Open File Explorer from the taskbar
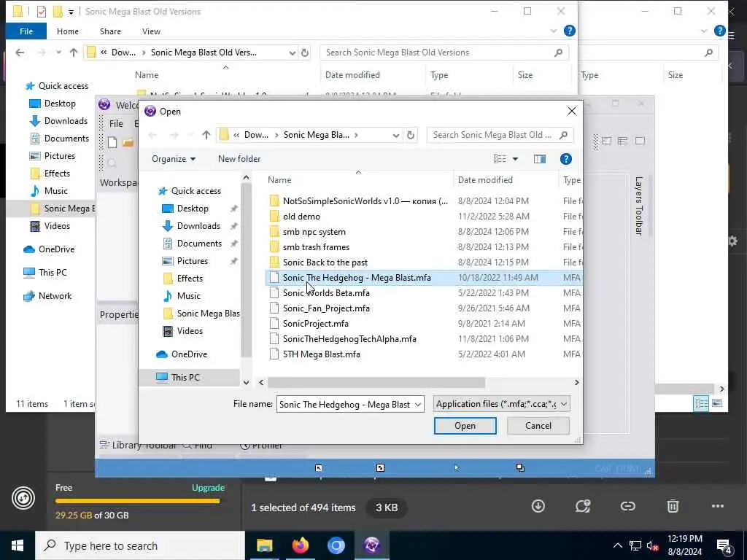 [x=264, y=545]
